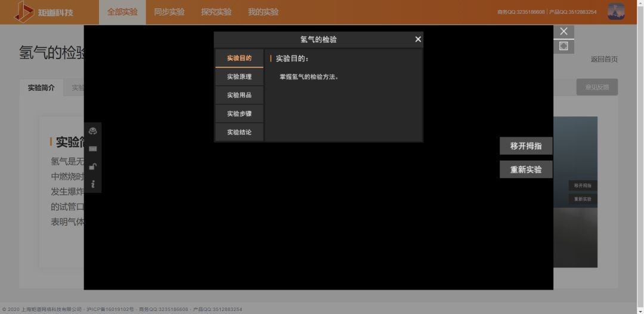Screen dimensions: 644x314
Task: Close the experiment player overlay
Action: 563,31
